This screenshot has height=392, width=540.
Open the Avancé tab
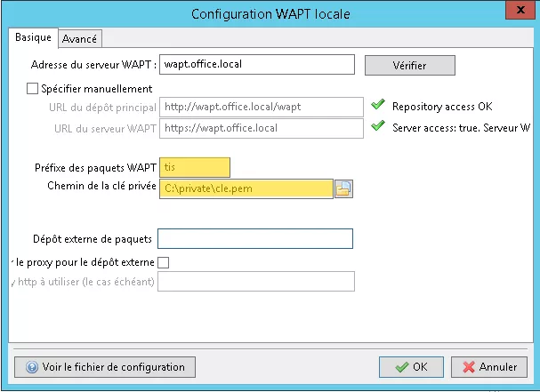79,39
